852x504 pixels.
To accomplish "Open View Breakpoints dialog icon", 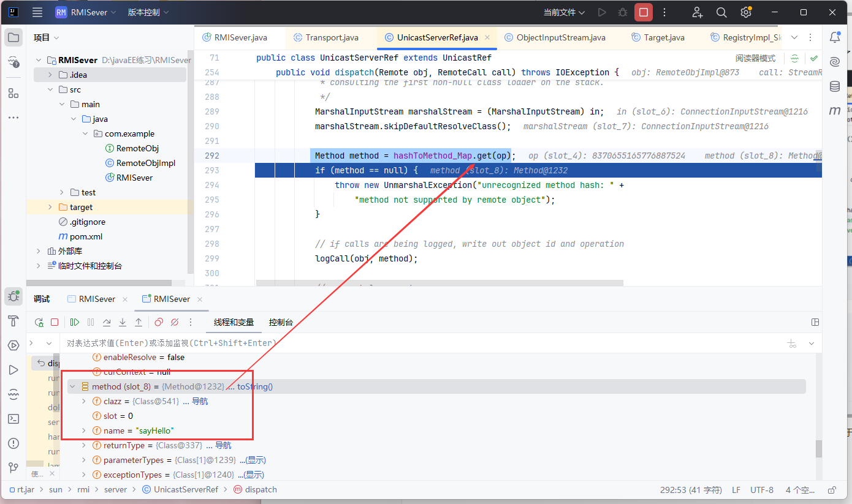I will pos(159,322).
